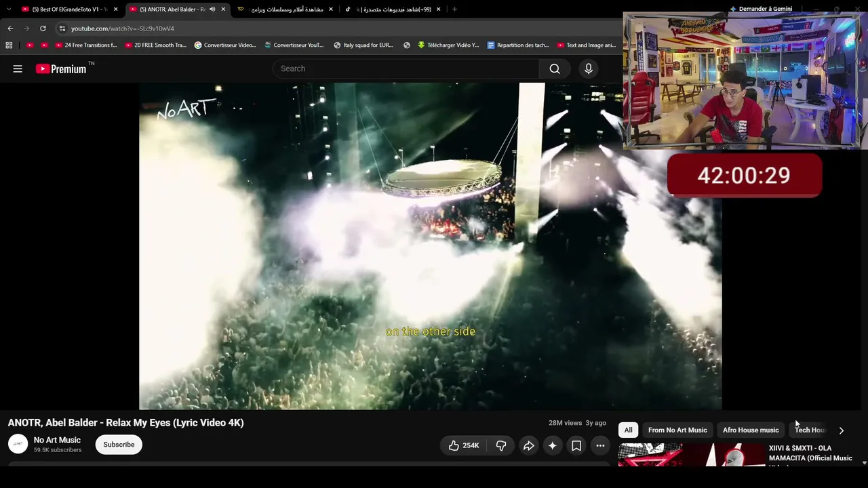Viewport: 868px width, 488px height.
Task: Open Convertisseur YouT... bookmark
Action: pos(294,45)
